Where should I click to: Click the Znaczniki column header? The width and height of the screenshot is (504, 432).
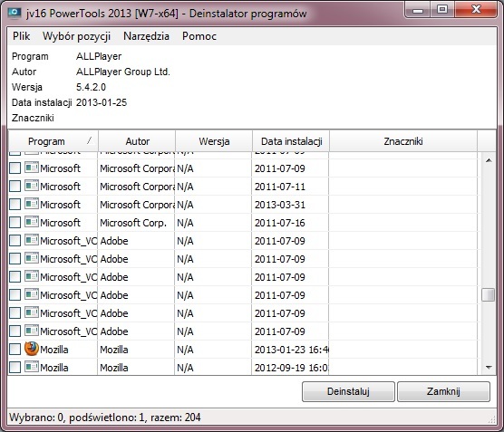403,141
